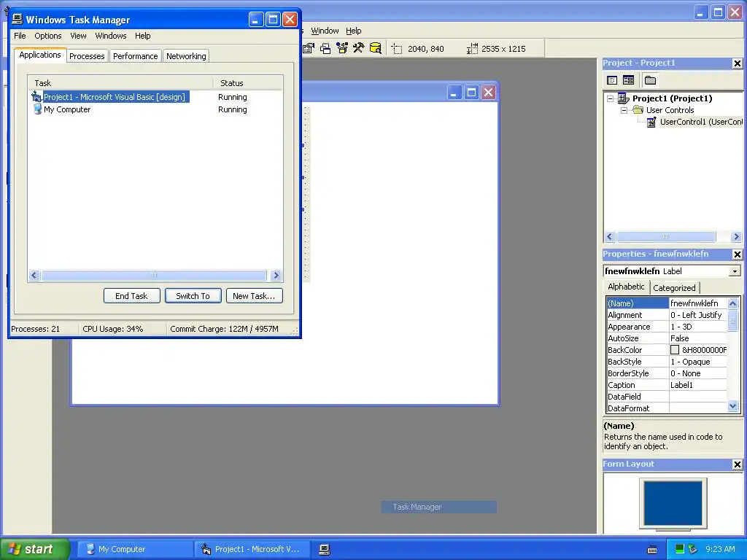The height and width of the screenshot is (560, 747).
Task: Click the My Computer icon in task list
Action: pos(37,109)
